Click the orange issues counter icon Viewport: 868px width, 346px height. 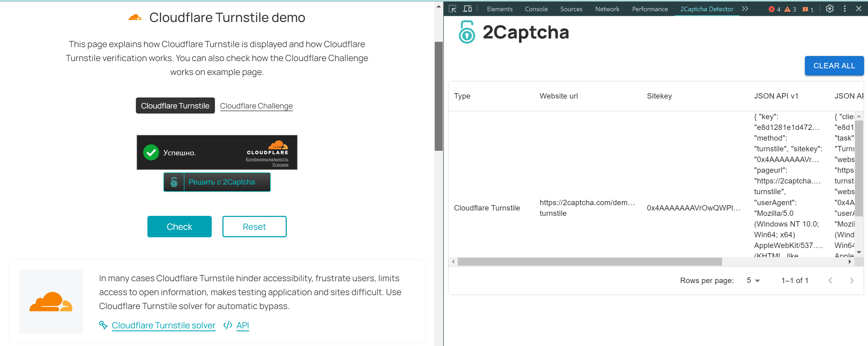point(805,9)
